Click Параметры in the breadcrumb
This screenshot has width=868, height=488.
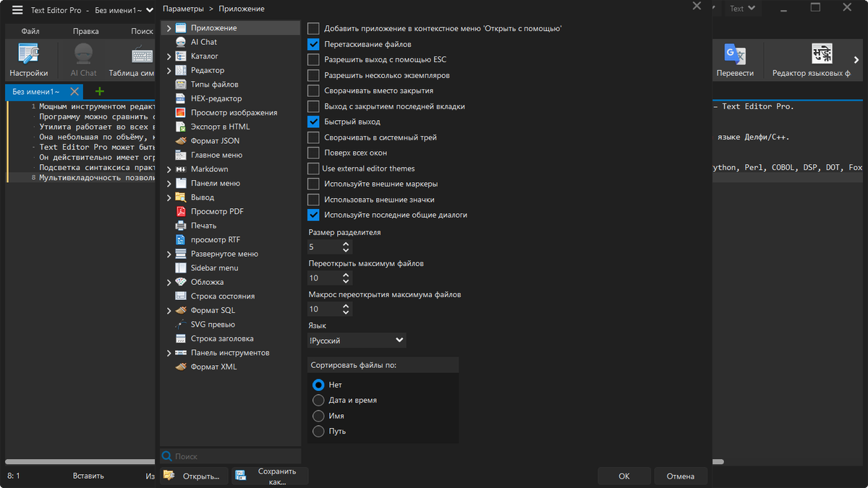coord(183,9)
